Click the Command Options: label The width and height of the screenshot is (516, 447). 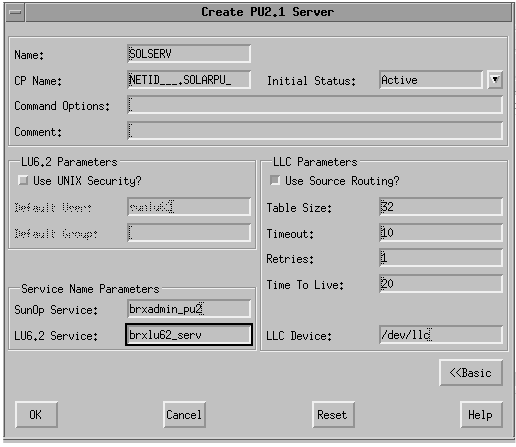pyautogui.click(x=62, y=106)
